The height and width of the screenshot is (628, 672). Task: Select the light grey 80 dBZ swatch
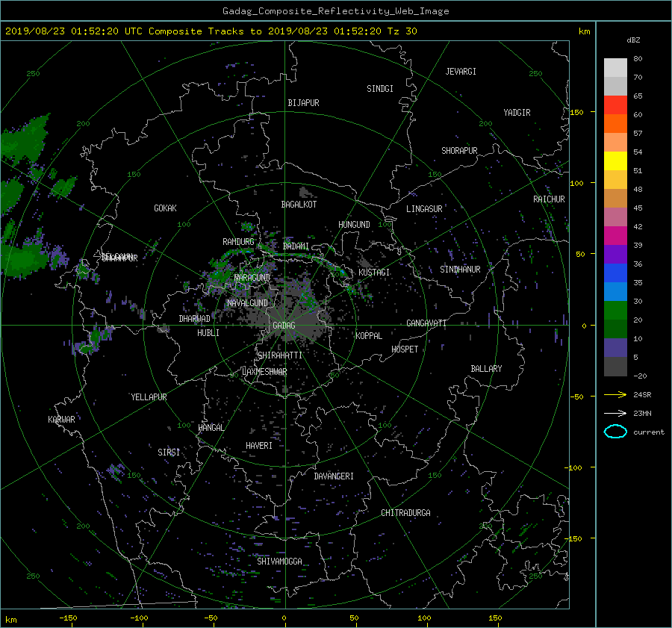(615, 67)
